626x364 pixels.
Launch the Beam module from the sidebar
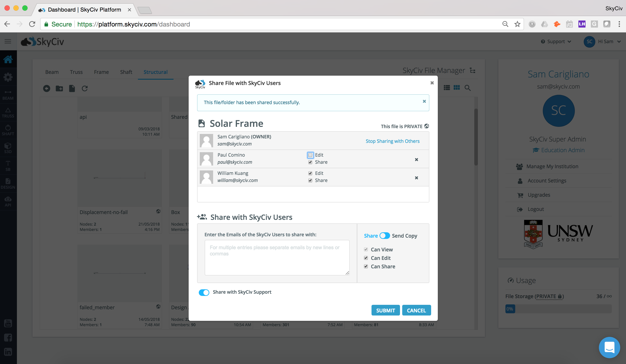click(8, 95)
